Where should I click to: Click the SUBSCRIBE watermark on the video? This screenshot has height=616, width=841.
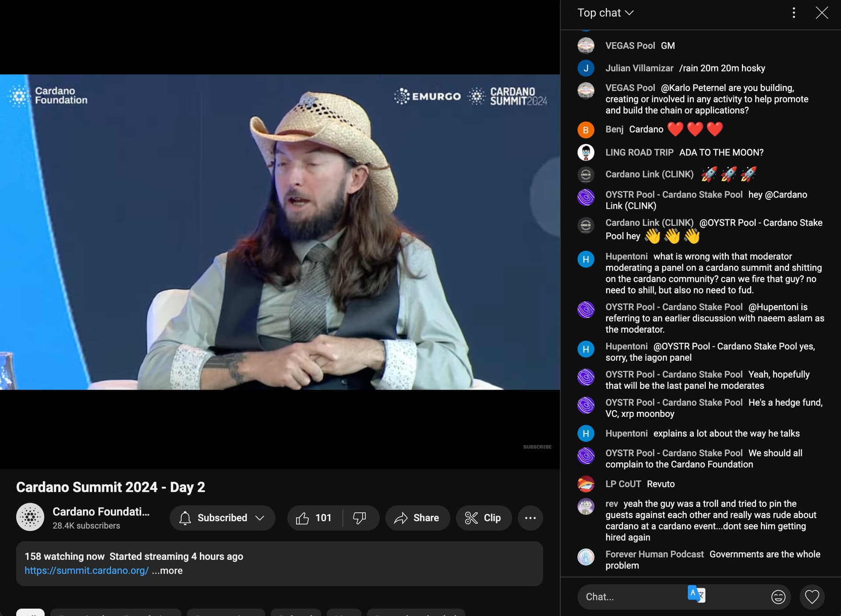tap(537, 447)
